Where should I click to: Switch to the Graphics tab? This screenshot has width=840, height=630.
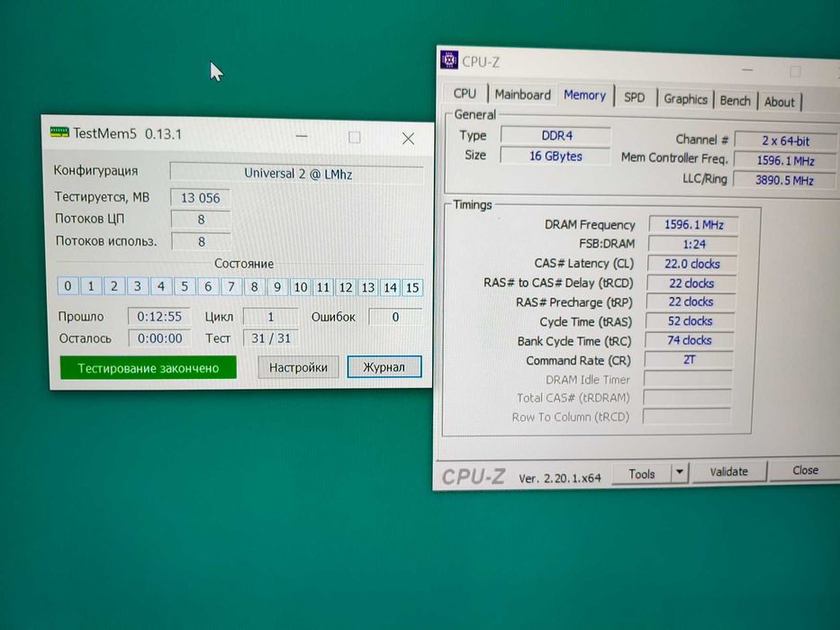pyautogui.click(x=685, y=99)
